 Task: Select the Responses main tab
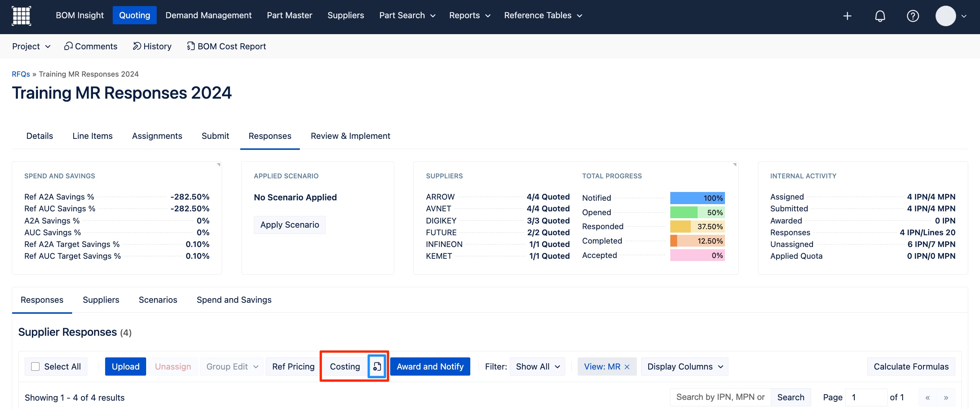click(270, 136)
